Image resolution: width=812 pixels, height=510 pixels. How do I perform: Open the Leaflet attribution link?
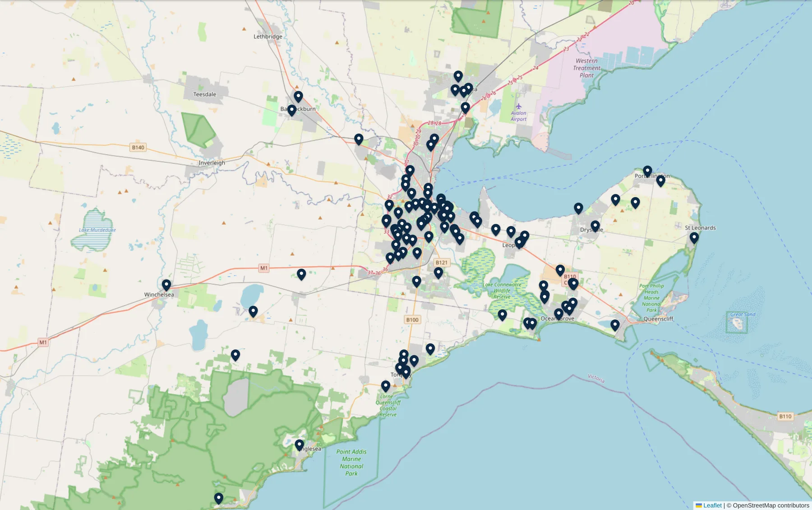[709, 505]
